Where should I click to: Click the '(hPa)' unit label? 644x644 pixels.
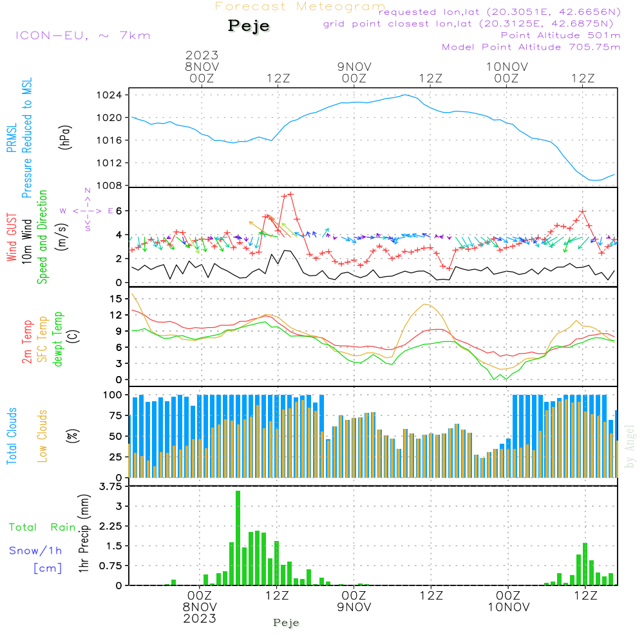tap(64, 137)
